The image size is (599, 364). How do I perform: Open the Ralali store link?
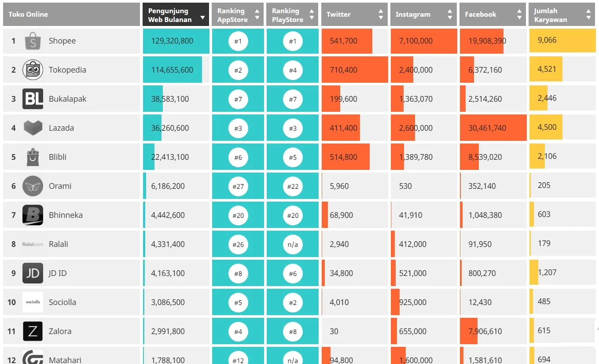pos(59,244)
